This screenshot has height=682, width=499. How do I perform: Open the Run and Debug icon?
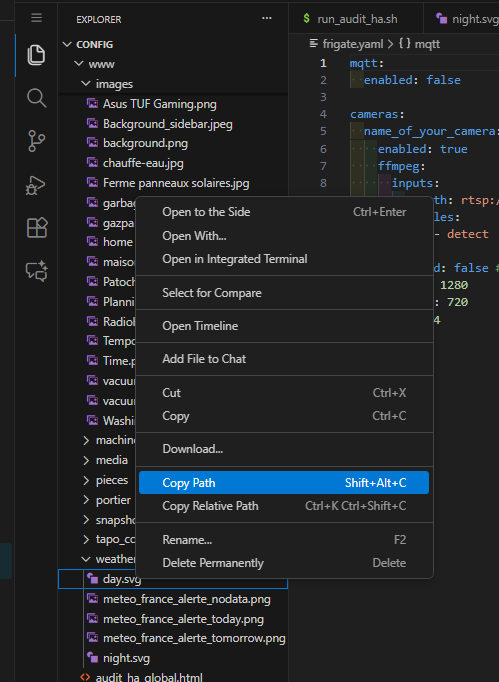pos(36,185)
